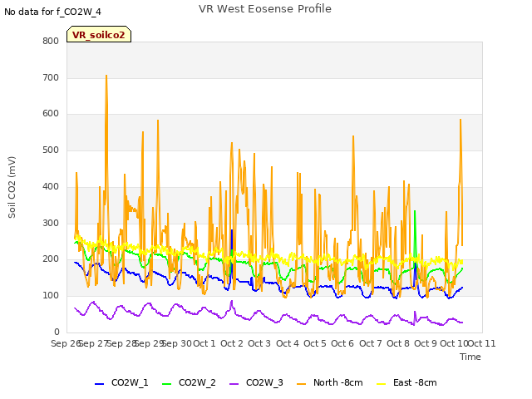Click the 'No data for f_CO2W_4' message

click(52, 12)
